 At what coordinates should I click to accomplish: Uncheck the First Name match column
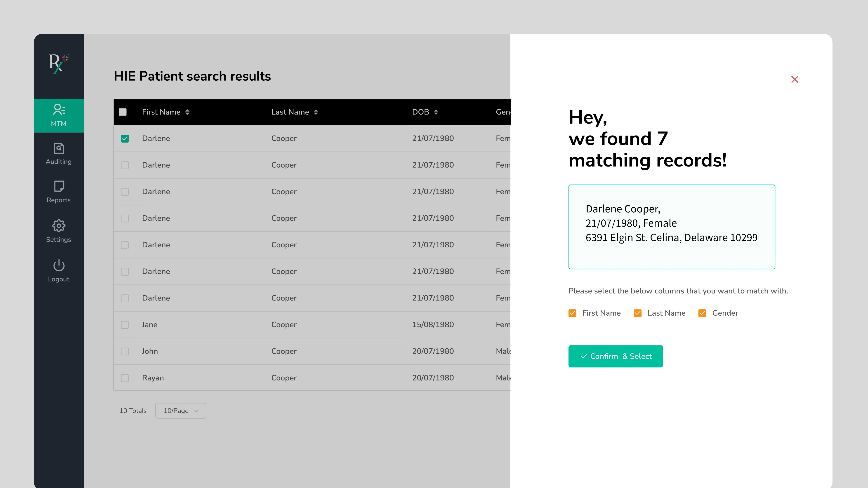pyautogui.click(x=572, y=313)
